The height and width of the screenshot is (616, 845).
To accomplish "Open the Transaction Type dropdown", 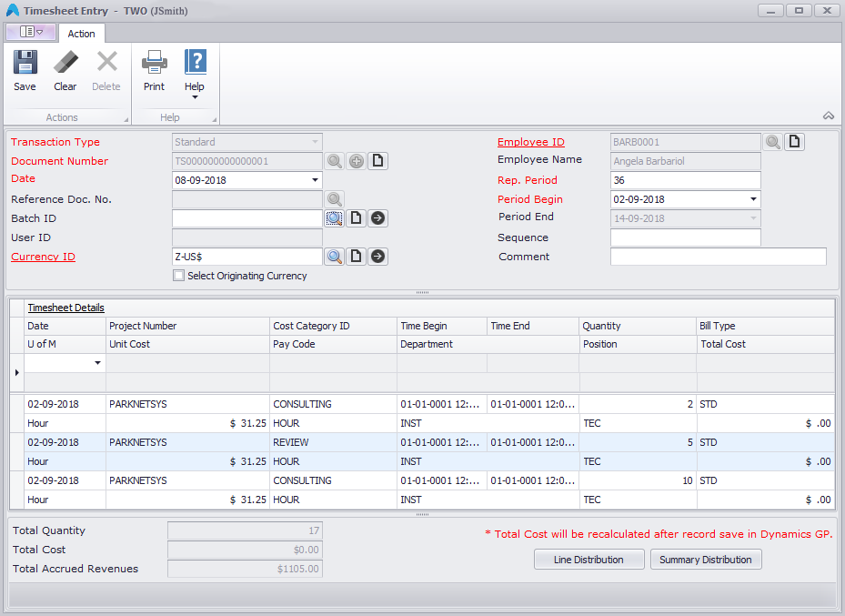I will click(x=316, y=142).
